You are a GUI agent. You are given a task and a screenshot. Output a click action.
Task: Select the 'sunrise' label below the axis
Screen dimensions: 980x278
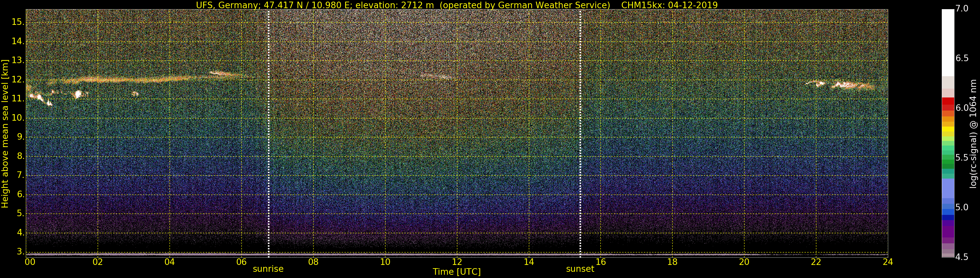(268, 269)
